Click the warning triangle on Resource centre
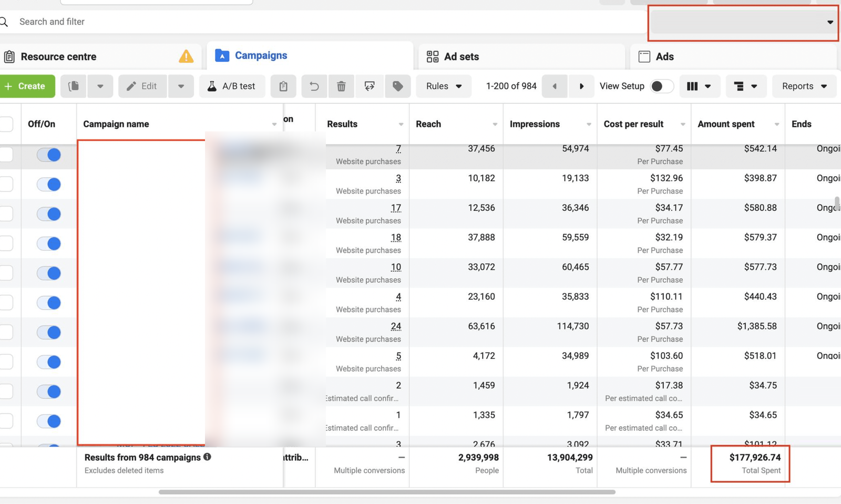This screenshot has width=841, height=504. pyautogui.click(x=186, y=56)
